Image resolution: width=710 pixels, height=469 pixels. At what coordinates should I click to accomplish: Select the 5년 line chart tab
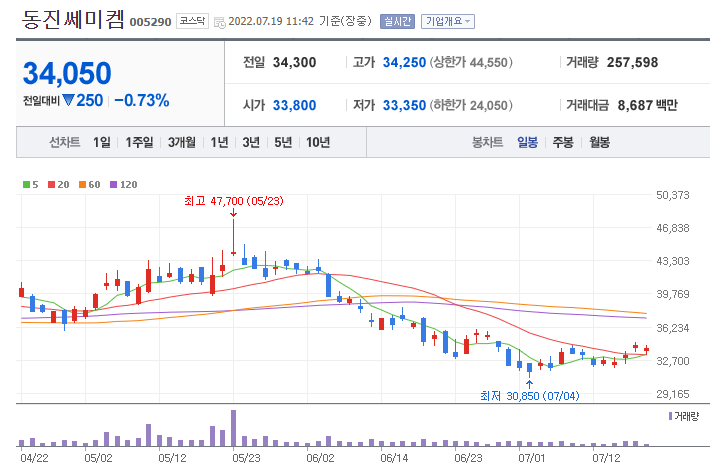283,143
